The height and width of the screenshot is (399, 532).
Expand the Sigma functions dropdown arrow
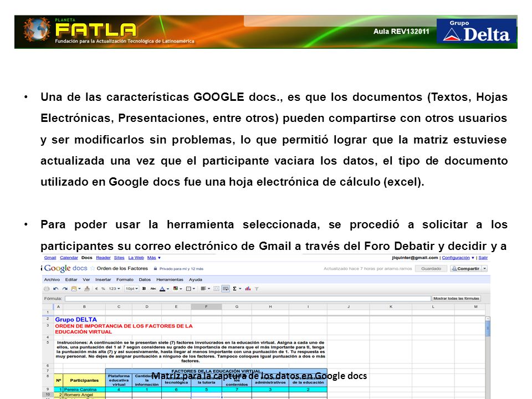pyautogui.click(x=240, y=289)
